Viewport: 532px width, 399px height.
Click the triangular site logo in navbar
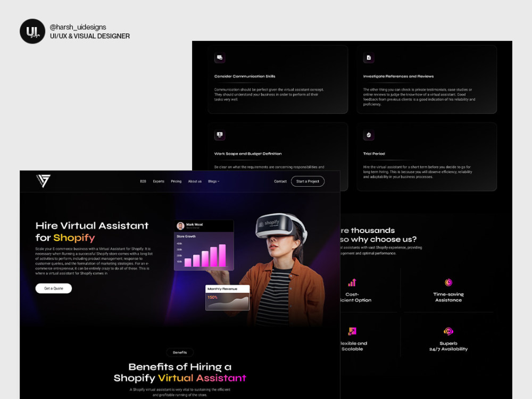(43, 181)
